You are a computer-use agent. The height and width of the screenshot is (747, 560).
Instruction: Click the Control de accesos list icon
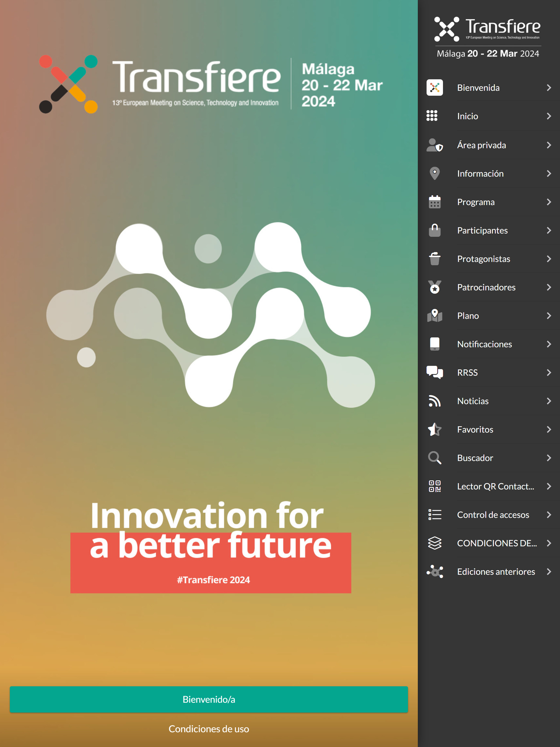click(434, 514)
